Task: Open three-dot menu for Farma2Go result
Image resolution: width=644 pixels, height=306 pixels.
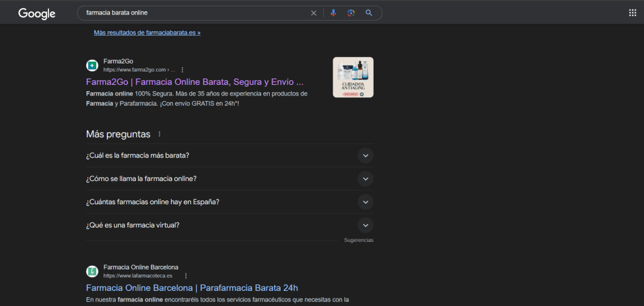Action: (182, 70)
